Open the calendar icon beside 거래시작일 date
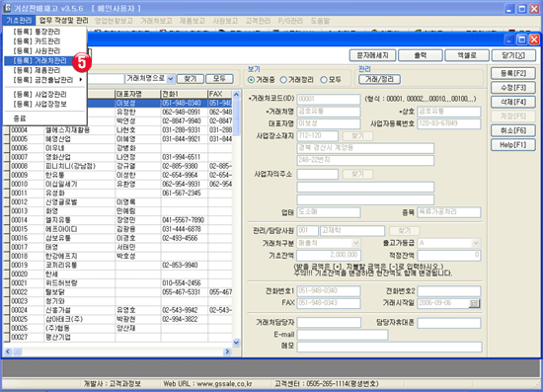This screenshot has height=392, width=543. coord(474,304)
